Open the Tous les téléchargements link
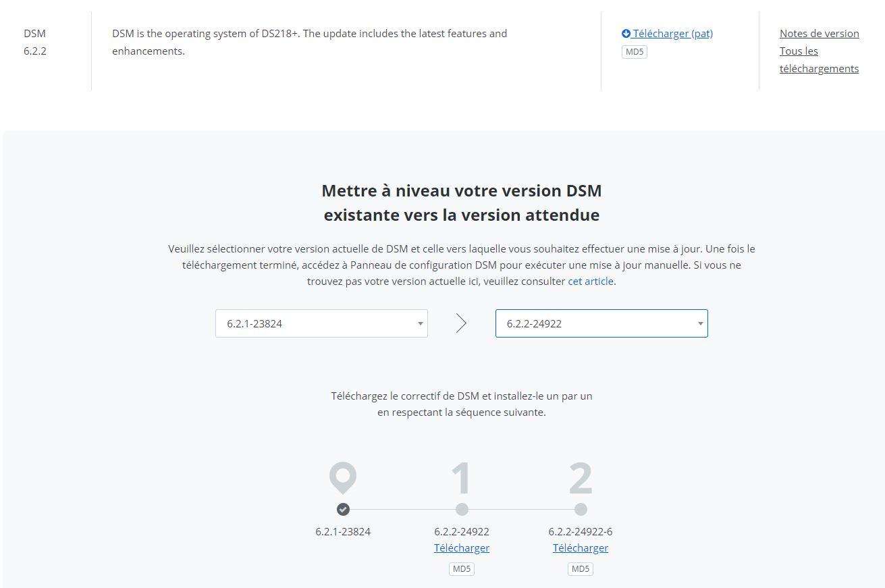885x588 pixels. pos(820,59)
